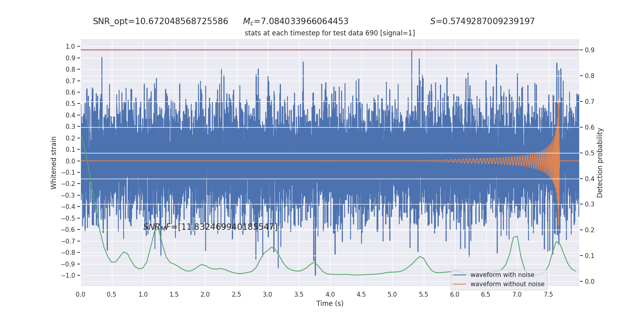
Task: Click the right axis tick label 0.8
Action: pos(590,76)
